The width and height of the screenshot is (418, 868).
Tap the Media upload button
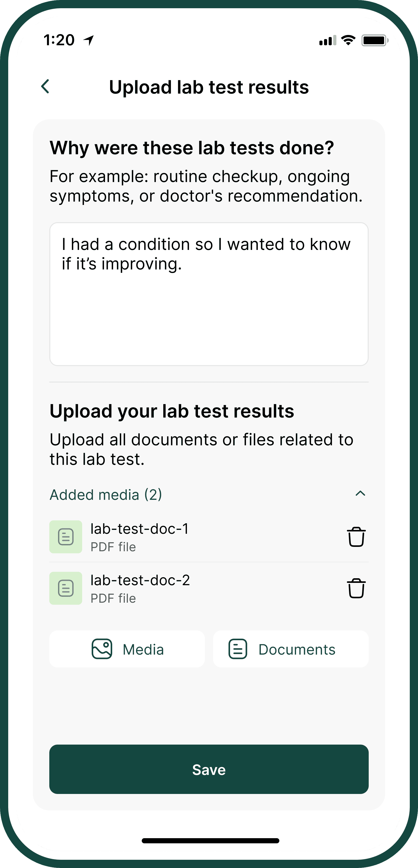(x=127, y=649)
